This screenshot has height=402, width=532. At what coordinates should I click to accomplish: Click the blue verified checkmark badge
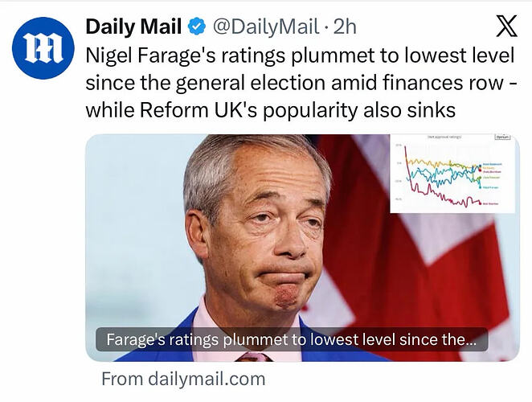click(197, 27)
